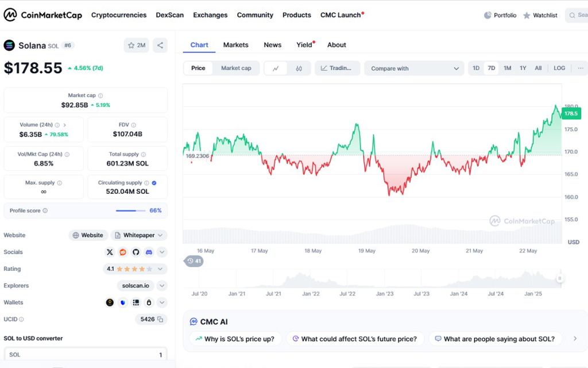Select the Price chart toggle

(198, 68)
